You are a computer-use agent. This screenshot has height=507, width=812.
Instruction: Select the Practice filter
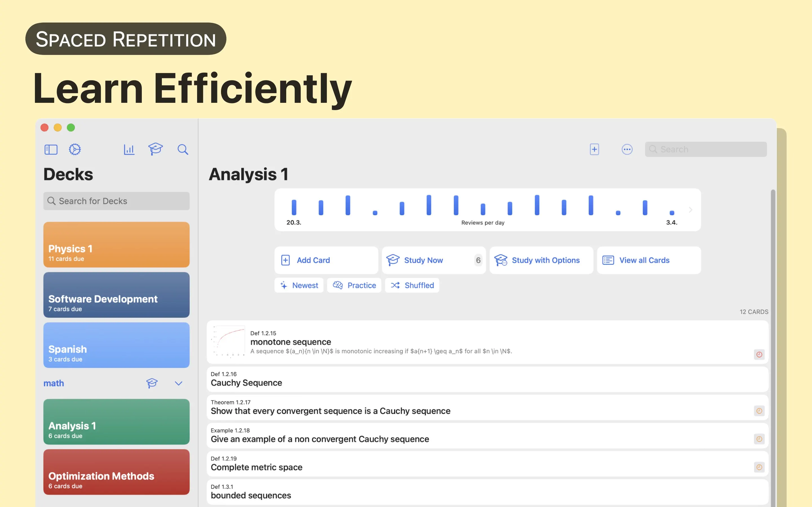(x=354, y=285)
